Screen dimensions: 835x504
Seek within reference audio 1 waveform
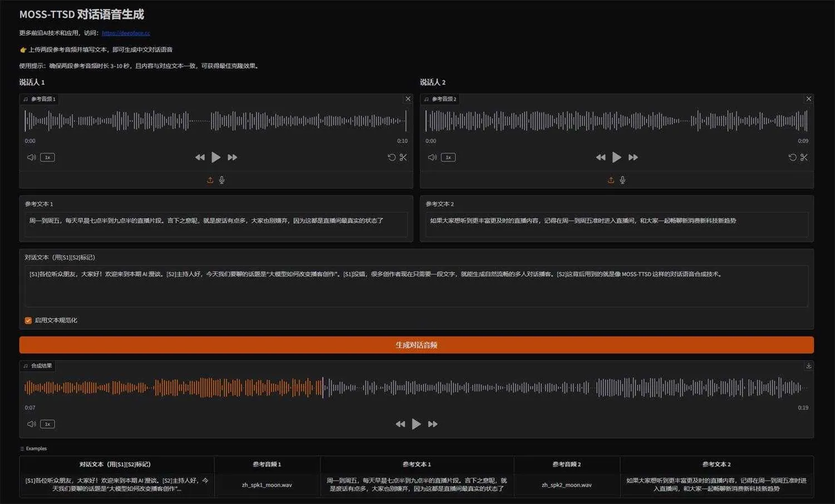click(216, 121)
